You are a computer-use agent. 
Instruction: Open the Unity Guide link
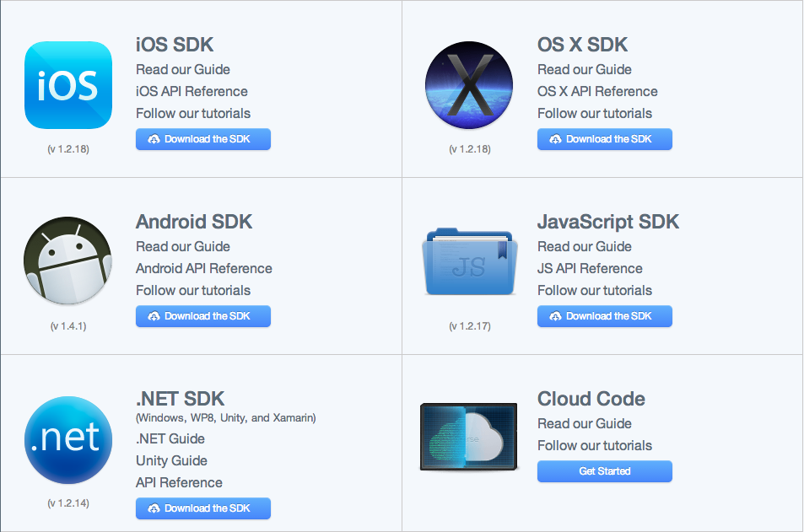click(x=172, y=461)
